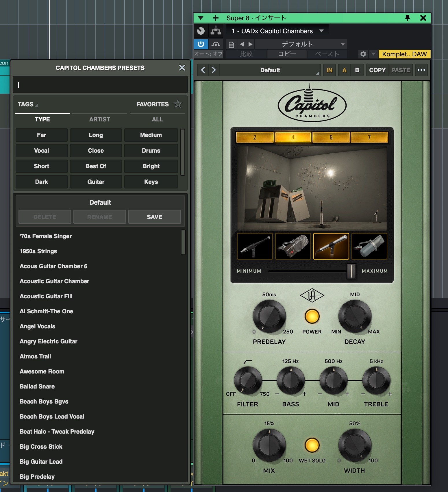Toggle the IN bypass button
This screenshot has width=448, height=492.
[x=329, y=70]
